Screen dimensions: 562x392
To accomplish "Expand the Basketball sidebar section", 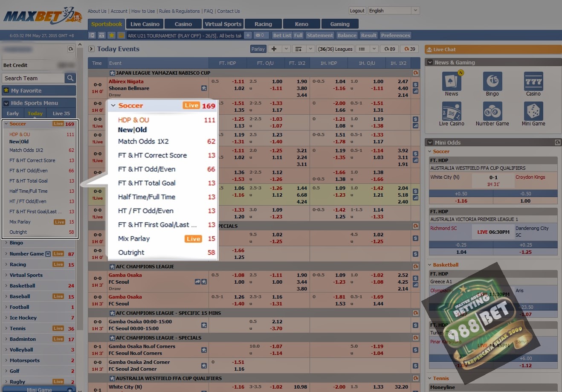I will [x=22, y=286].
